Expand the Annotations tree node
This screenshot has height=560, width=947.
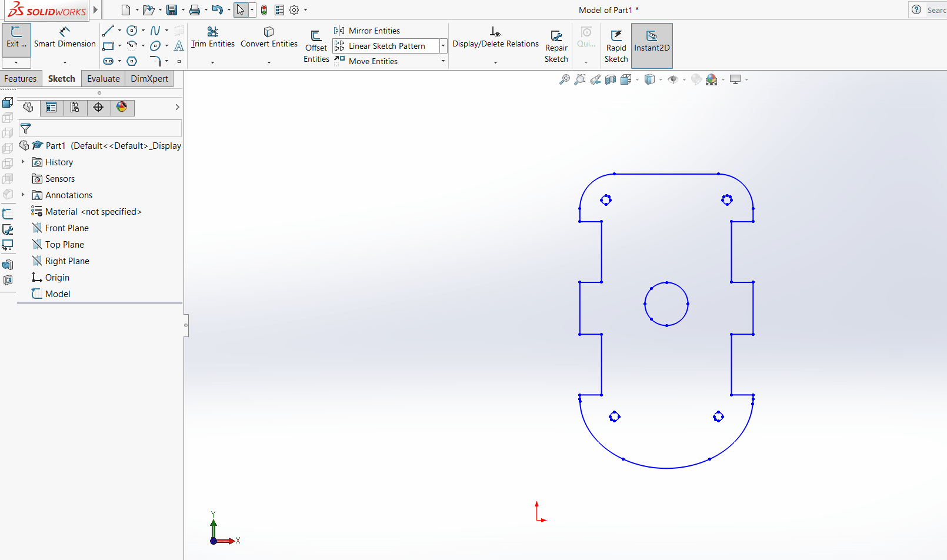tap(23, 195)
